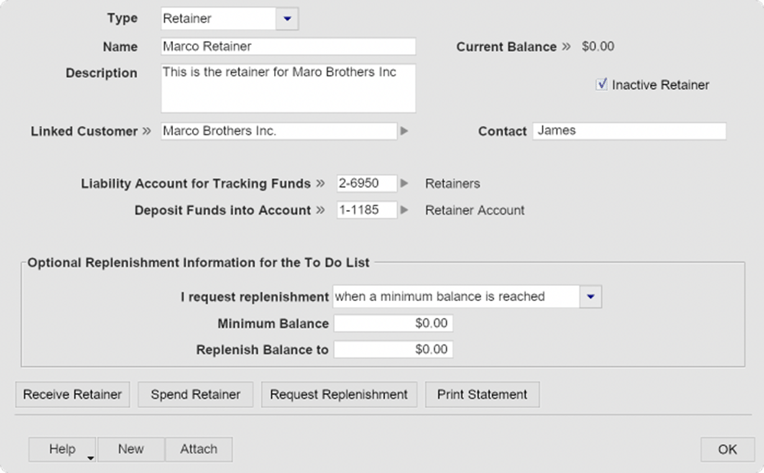Click into the Minimum Balance field

tap(393, 323)
